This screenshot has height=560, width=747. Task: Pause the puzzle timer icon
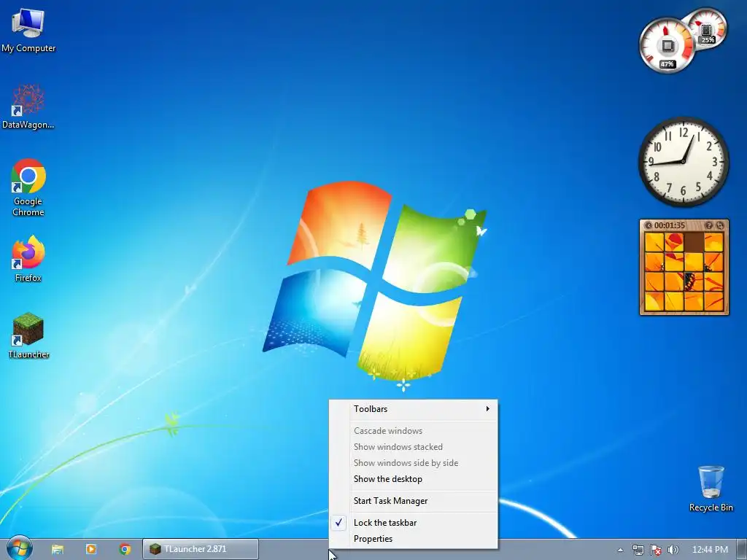[x=649, y=225]
